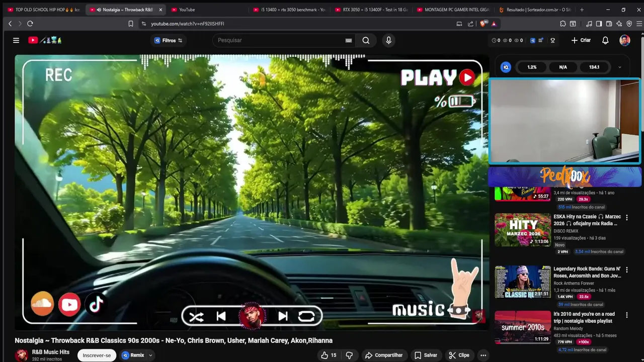Image resolution: width=644 pixels, height=362 pixels.
Task: Reload the current page
Action: [30, 24]
